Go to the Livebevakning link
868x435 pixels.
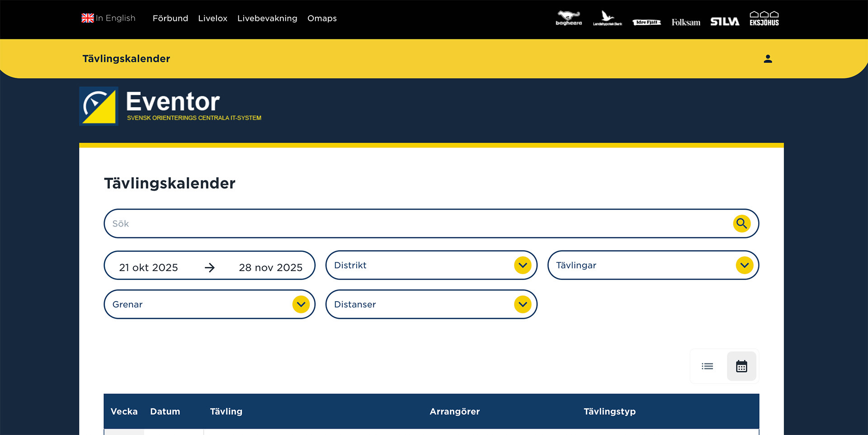(x=267, y=19)
